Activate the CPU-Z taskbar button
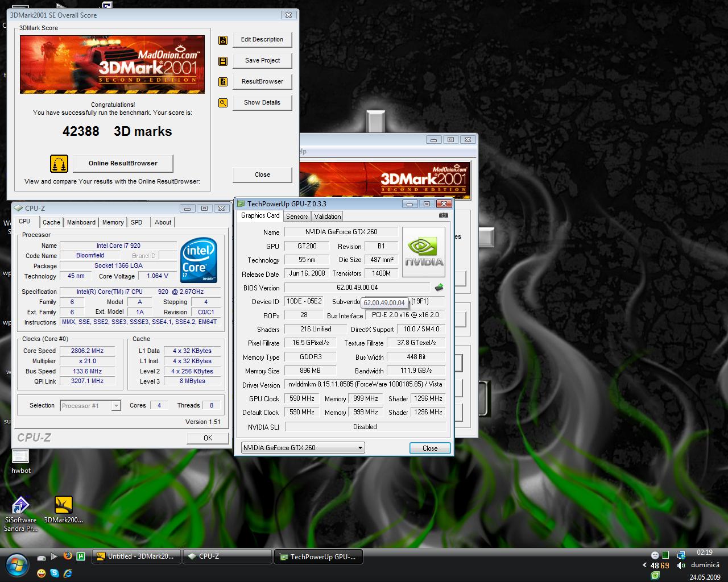This screenshot has height=582, width=728. point(227,557)
